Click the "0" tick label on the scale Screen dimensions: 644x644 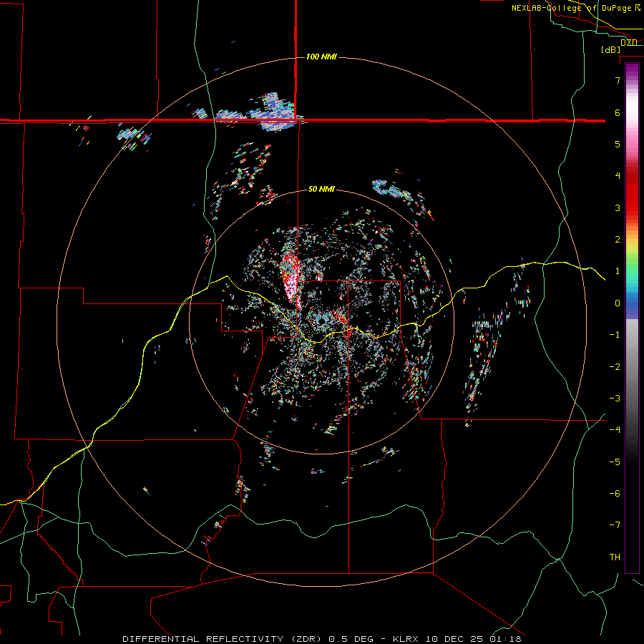click(x=618, y=303)
